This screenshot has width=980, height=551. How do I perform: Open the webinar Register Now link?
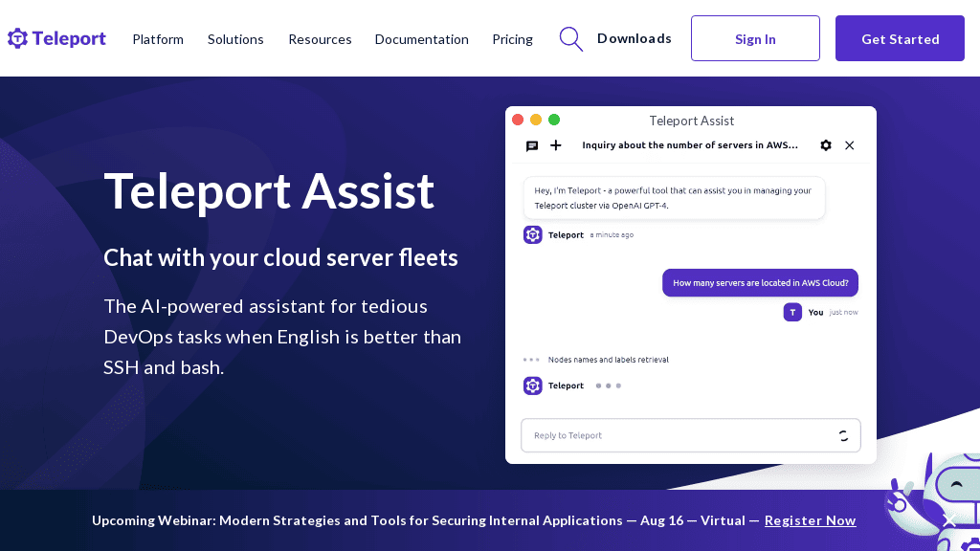point(810,520)
